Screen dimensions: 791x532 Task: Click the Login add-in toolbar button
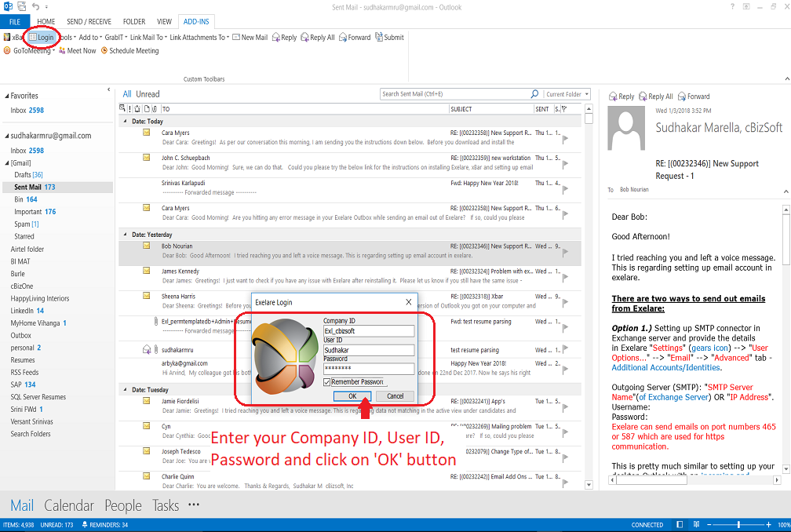42,38
